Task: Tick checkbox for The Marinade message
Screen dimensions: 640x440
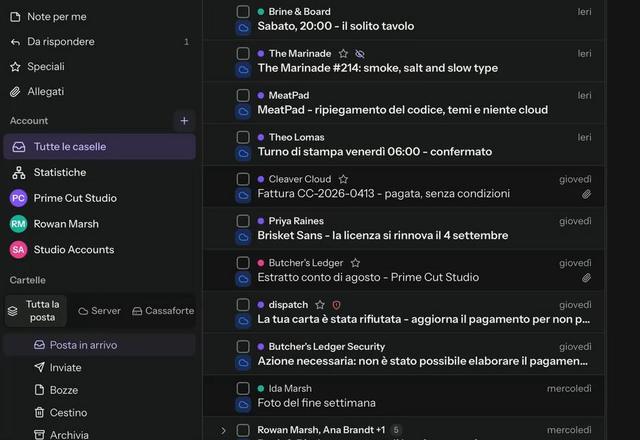Action: tap(243, 53)
